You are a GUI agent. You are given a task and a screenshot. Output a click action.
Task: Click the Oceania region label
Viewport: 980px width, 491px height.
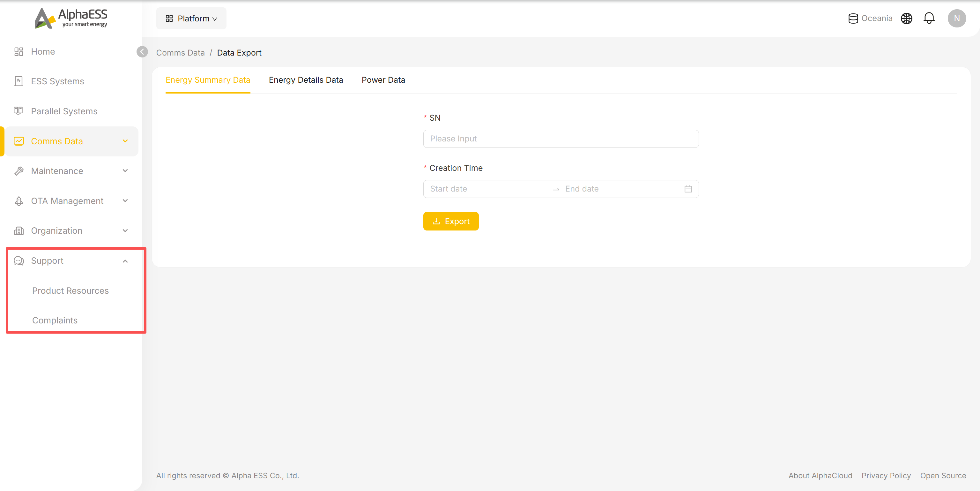[877, 18]
